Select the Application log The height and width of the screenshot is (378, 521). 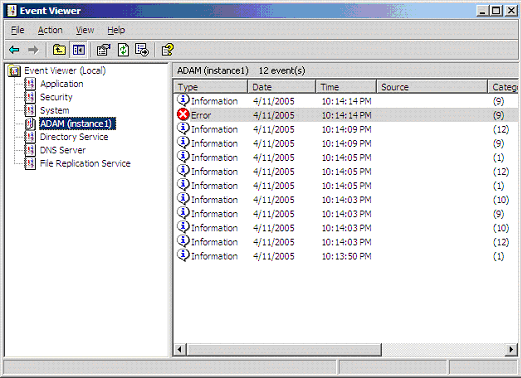[x=62, y=84]
